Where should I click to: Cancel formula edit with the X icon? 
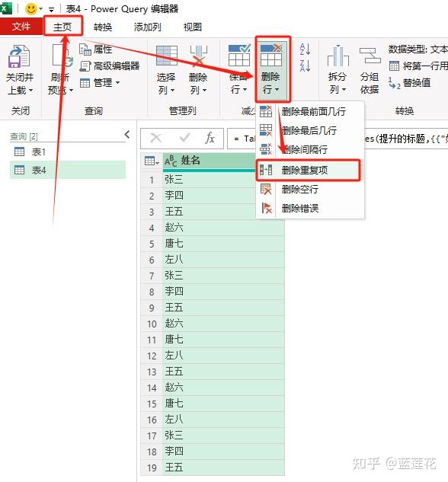tap(156, 139)
